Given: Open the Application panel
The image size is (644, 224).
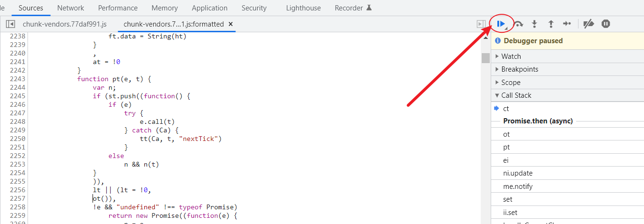Looking at the screenshot, I should (210, 8).
